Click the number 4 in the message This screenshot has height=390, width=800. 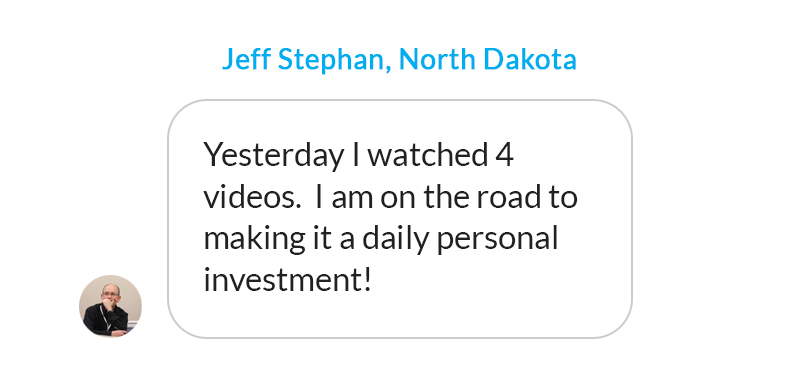pyautogui.click(x=504, y=155)
